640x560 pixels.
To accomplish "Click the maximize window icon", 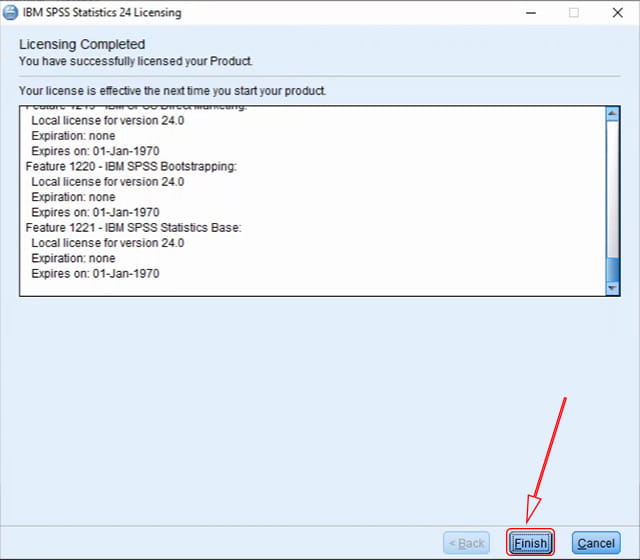I will point(573,13).
